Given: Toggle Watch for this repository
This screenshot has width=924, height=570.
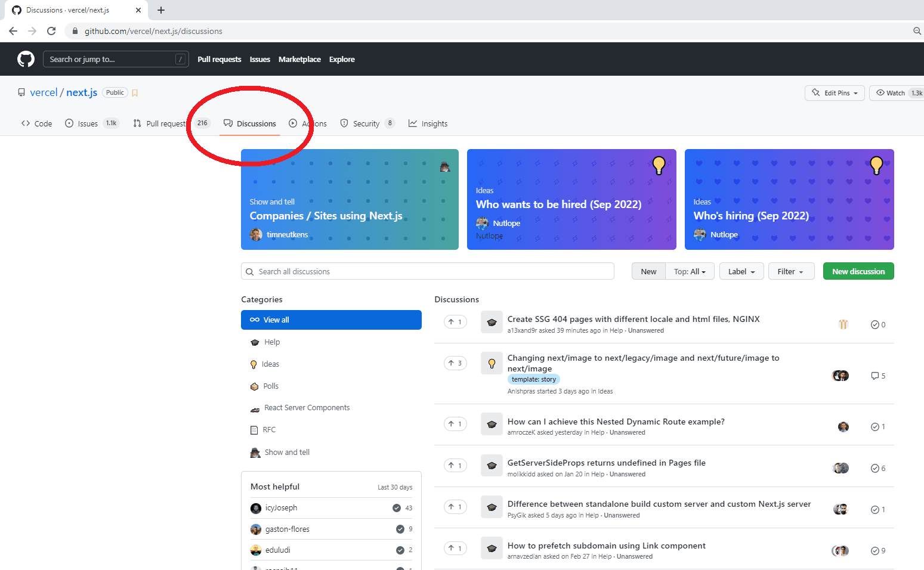Looking at the screenshot, I should click(895, 92).
